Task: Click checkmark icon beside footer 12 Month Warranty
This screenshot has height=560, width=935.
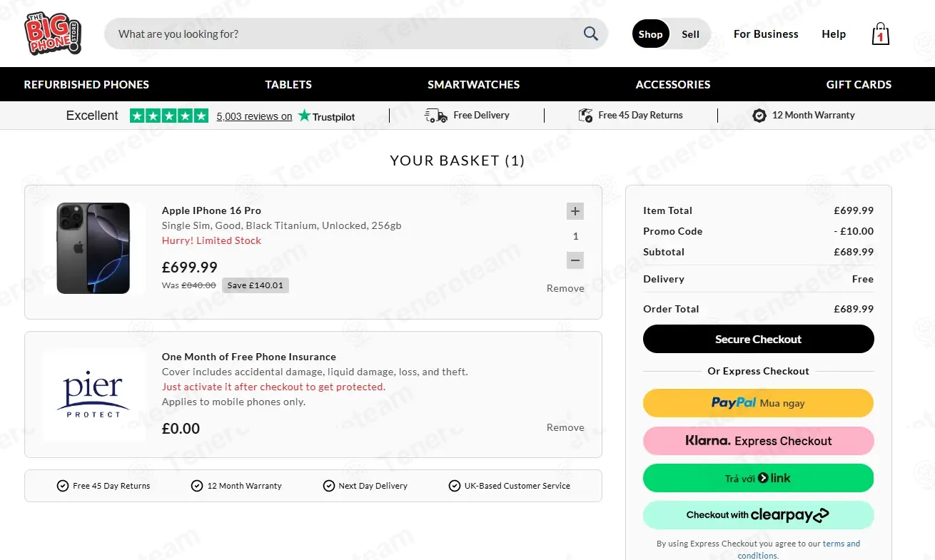Action: point(197,486)
